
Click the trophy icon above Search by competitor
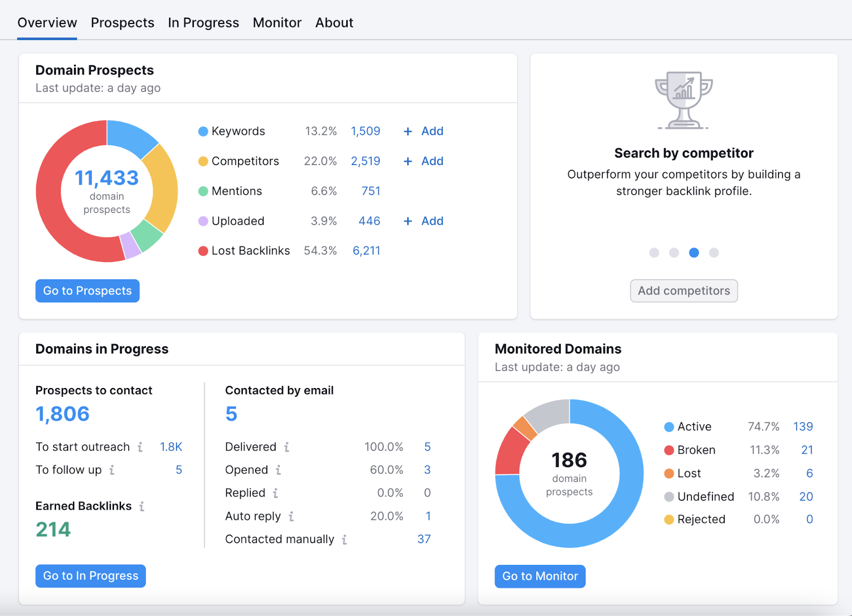click(x=683, y=99)
